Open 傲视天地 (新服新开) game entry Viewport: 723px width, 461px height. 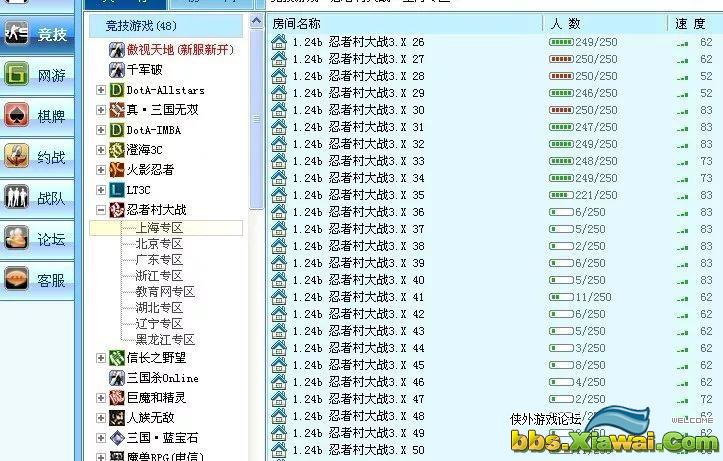(x=178, y=49)
